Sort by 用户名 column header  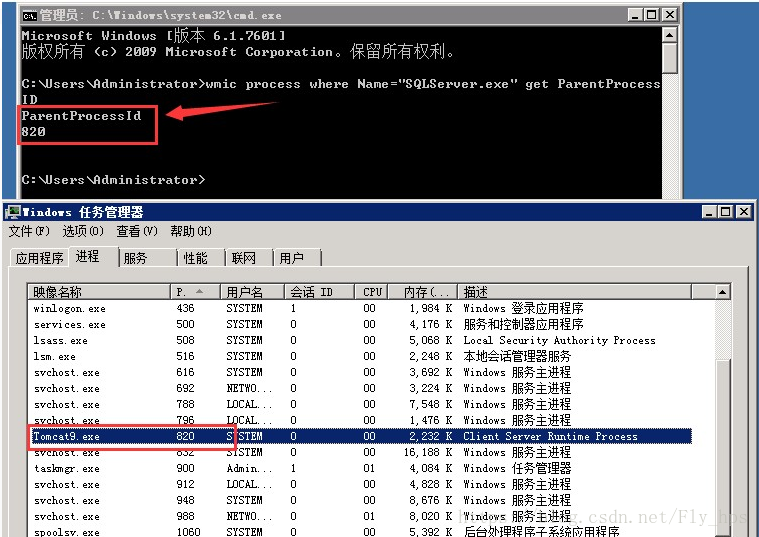(x=252, y=292)
